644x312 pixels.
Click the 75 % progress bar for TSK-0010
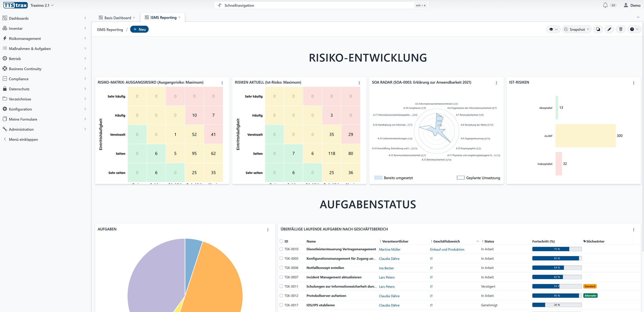tap(557, 249)
